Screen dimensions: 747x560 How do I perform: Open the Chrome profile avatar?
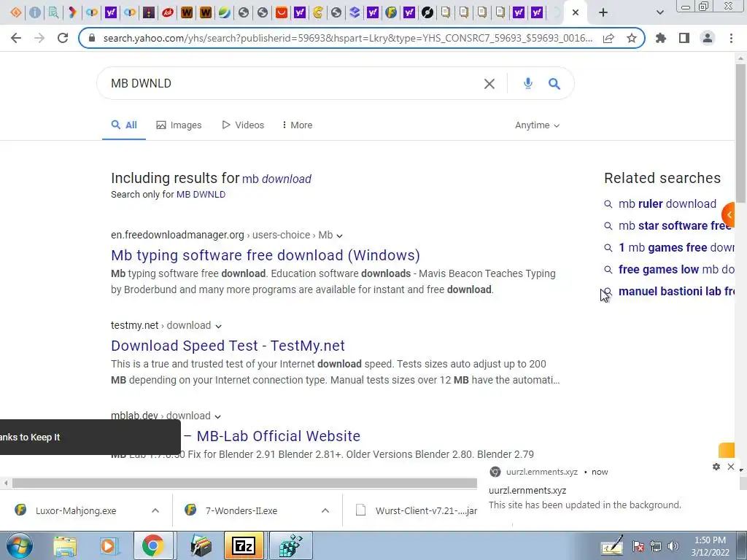708,38
